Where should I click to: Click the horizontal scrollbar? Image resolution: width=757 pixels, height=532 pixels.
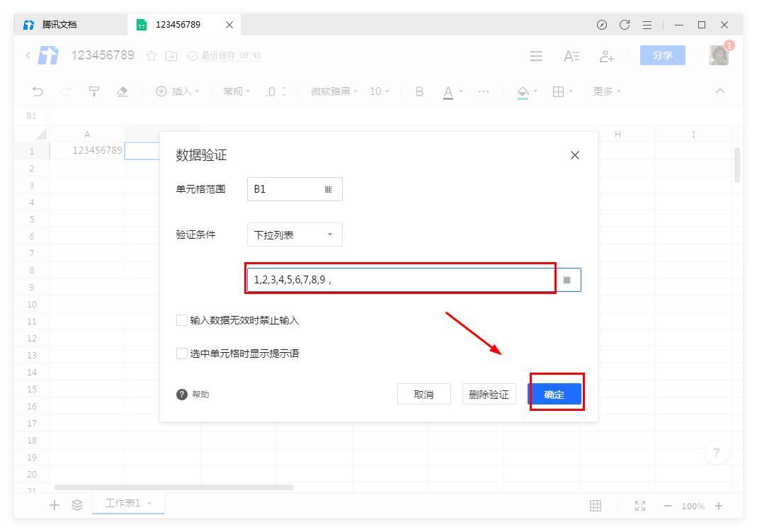pyautogui.click(x=173, y=487)
